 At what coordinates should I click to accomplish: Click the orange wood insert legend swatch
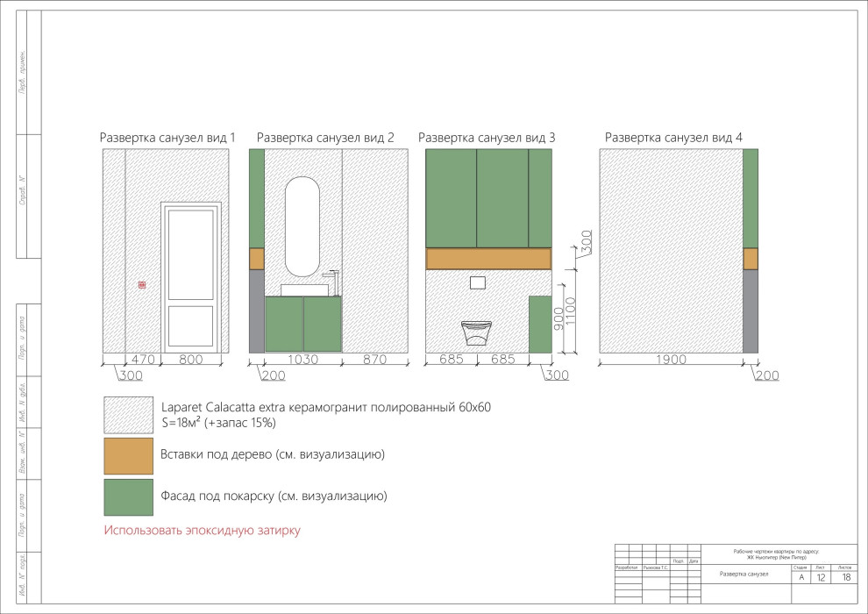[x=128, y=454]
